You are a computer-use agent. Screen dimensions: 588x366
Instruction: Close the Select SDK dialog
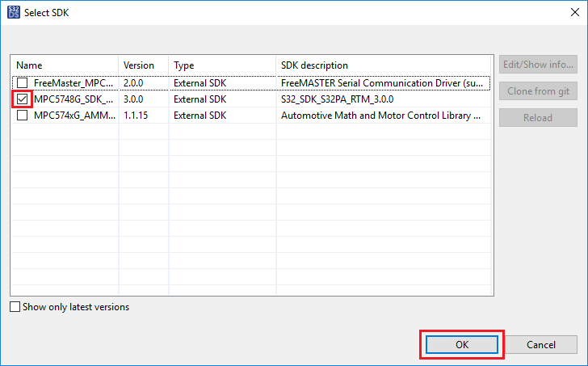point(569,13)
